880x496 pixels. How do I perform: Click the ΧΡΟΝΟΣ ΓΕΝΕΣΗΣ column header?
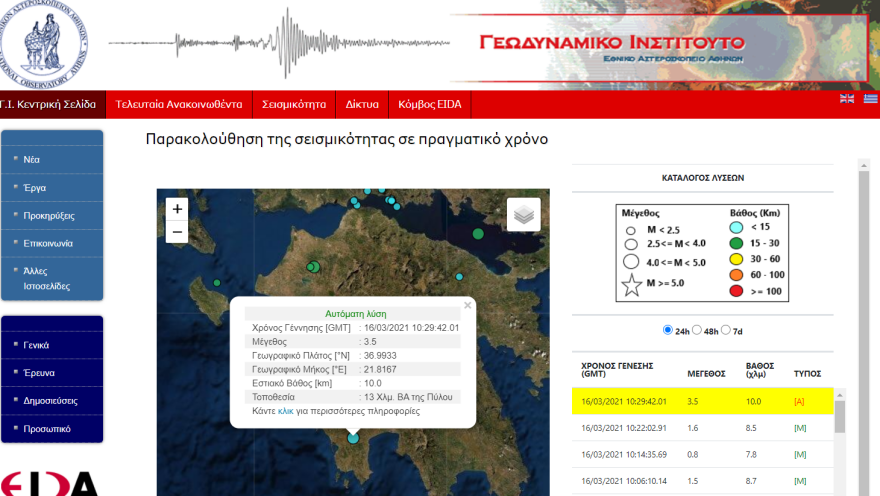[617, 370]
